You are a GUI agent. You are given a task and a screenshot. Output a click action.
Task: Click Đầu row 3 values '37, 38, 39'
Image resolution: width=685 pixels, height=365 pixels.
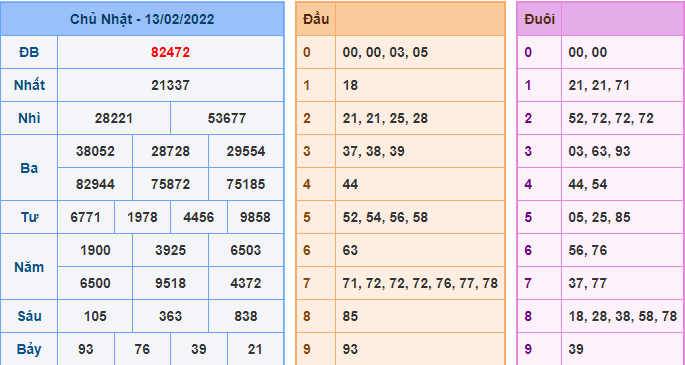(374, 151)
